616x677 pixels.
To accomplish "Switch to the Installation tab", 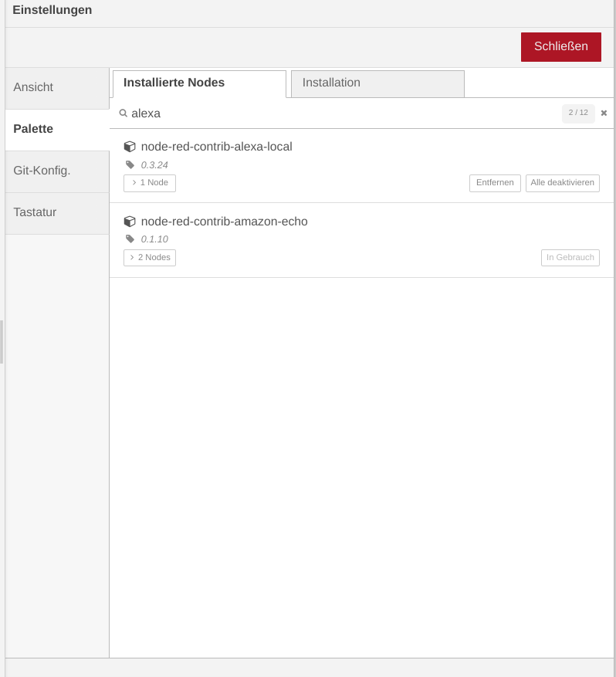I will (377, 84).
